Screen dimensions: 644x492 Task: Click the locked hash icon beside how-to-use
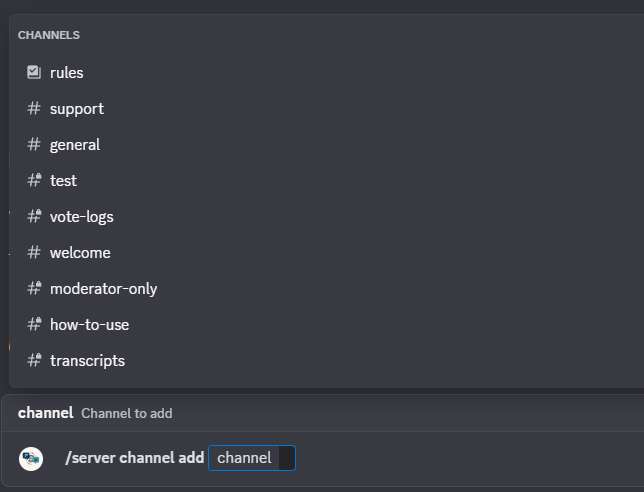point(34,324)
